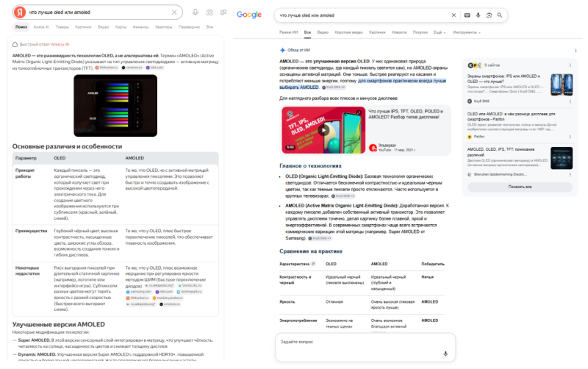Open 'Что лучше IPS, TFT, OLED, POLED' video title
The height and width of the screenshot is (369, 588).
(406, 114)
